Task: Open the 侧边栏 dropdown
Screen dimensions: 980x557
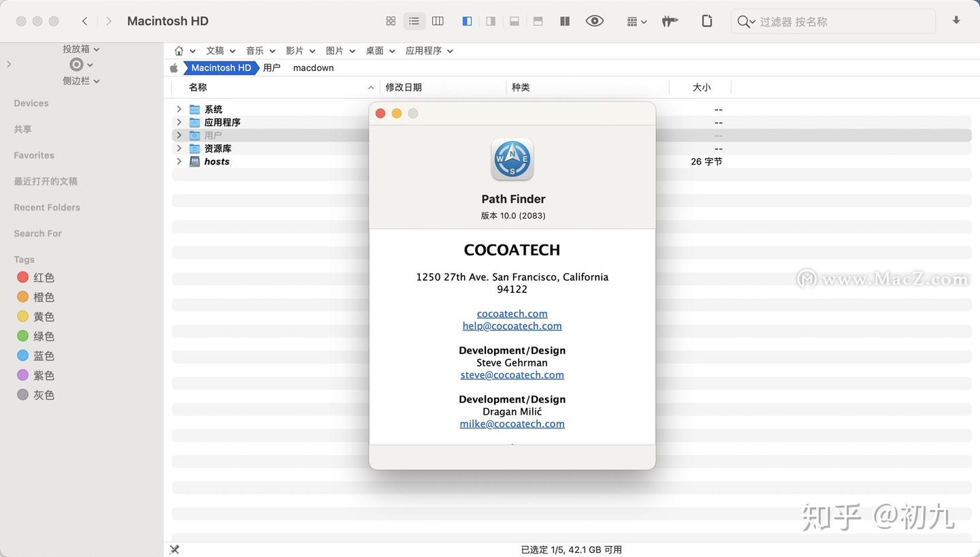Action: (x=81, y=80)
